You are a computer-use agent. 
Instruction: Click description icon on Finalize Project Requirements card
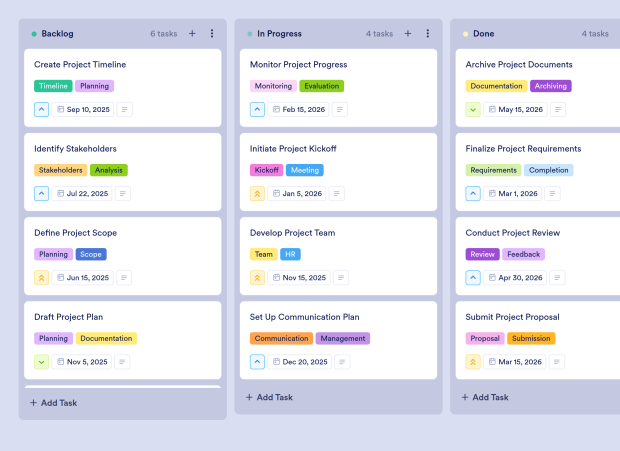(553, 193)
